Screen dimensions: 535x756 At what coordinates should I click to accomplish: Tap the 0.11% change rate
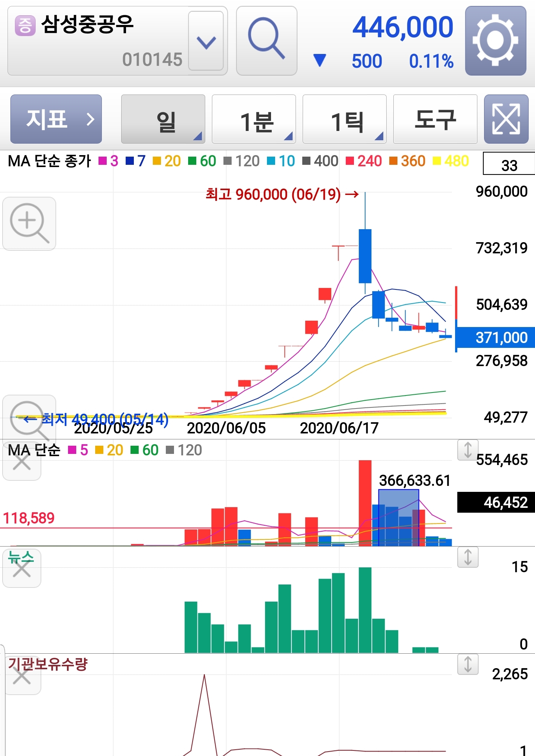click(x=431, y=61)
